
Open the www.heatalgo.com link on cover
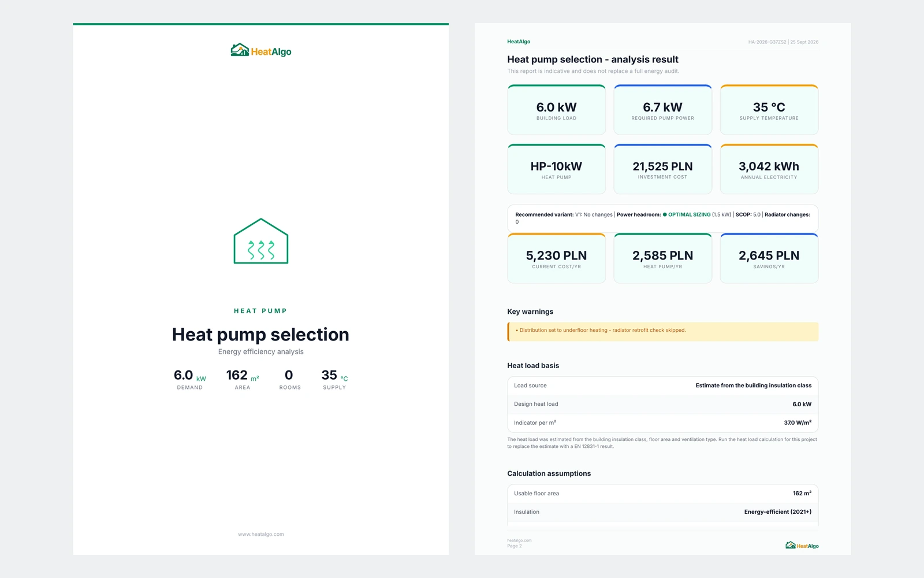pyautogui.click(x=261, y=534)
